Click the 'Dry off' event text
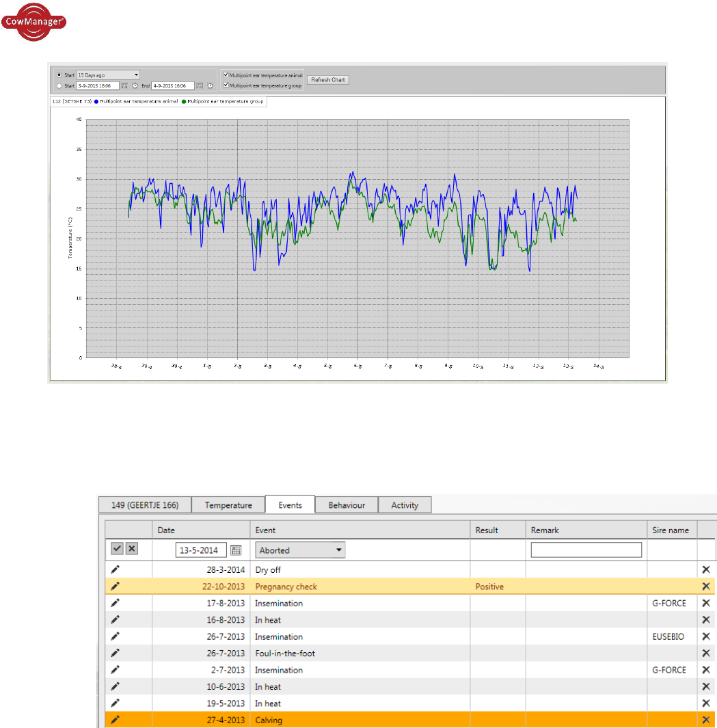The image size is (717, 728). click(x=268, y=569)
